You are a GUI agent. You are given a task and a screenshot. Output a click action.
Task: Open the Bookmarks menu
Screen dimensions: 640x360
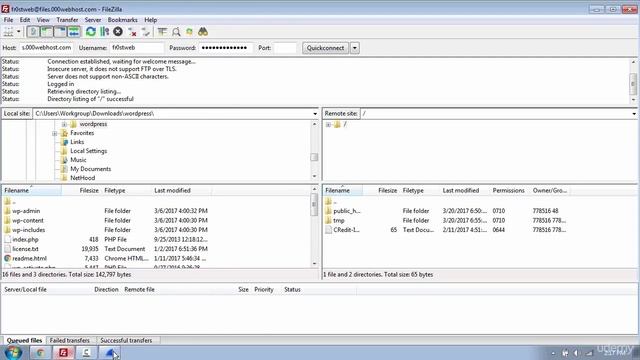point(122,20)
